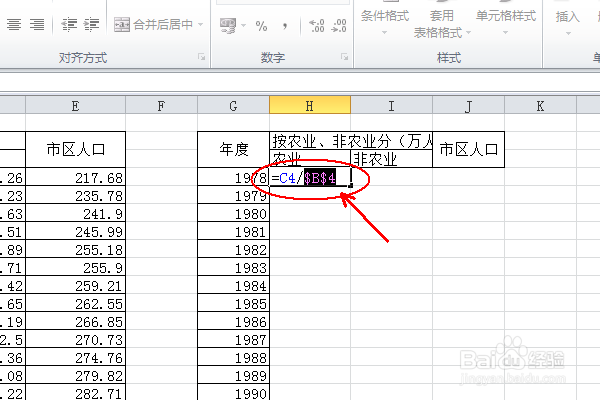The image size is (600, 400).
Task: Select the 非农业 header cell
Action: (x=391, y=158)
